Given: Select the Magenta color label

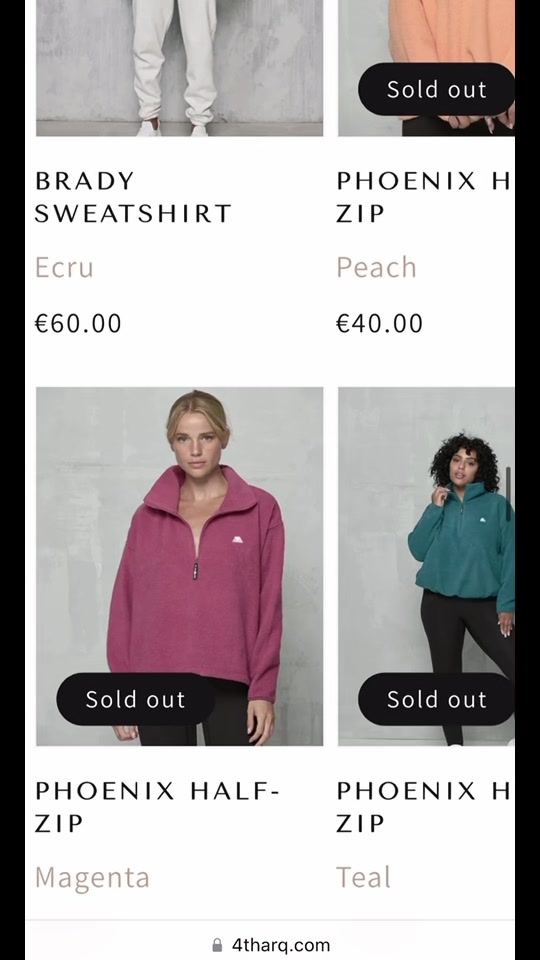Looking at the screenshot, I should click(92, 877).
